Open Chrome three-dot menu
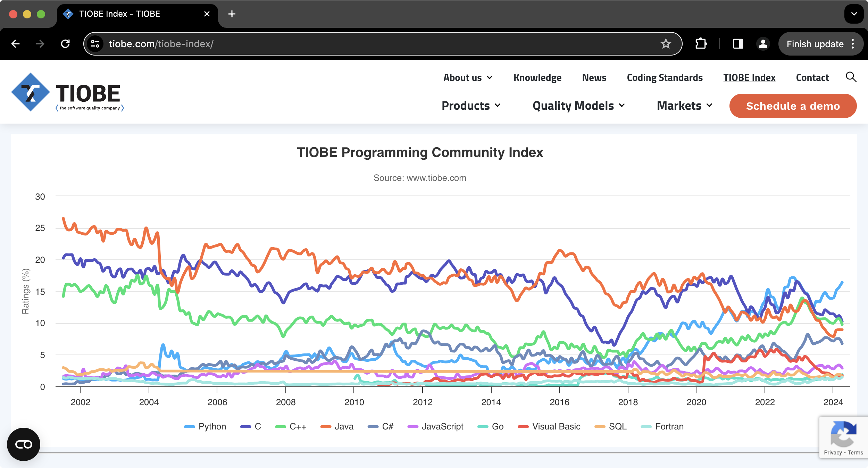This screenshot has width=868, height=468. point(853,44)
